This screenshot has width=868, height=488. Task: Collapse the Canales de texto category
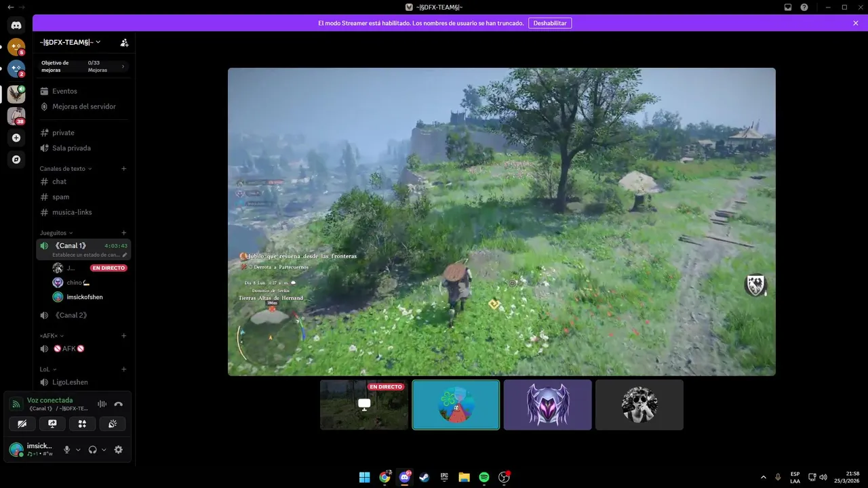(x=66, y=169)
